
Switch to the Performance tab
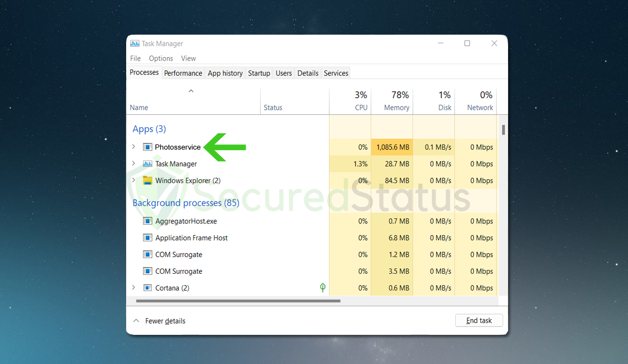(x=183, y=73)
